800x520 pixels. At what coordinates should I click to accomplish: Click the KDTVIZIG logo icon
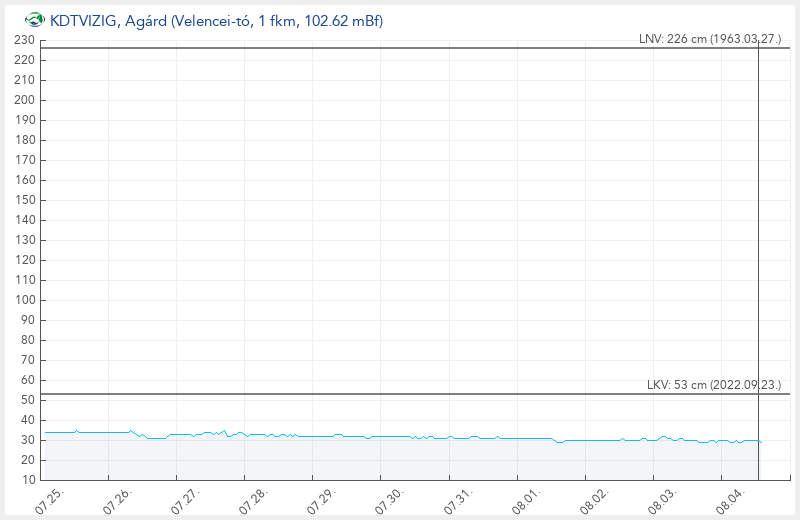click(x=35, y=20)
